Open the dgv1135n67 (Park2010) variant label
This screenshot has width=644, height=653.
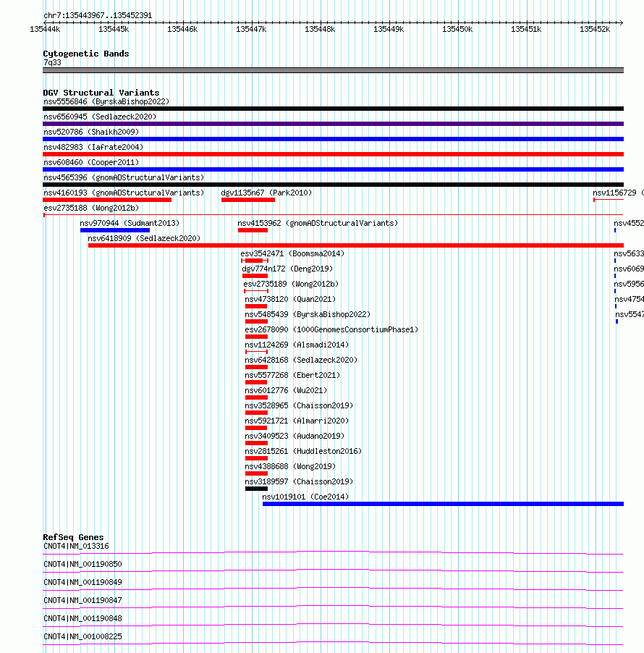(266, 193)
